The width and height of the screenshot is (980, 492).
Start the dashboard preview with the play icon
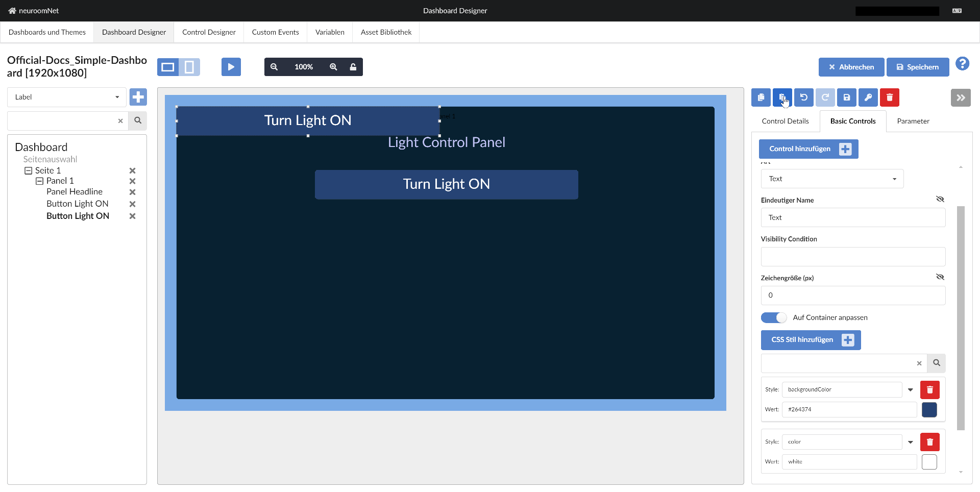tap(231, 66)
